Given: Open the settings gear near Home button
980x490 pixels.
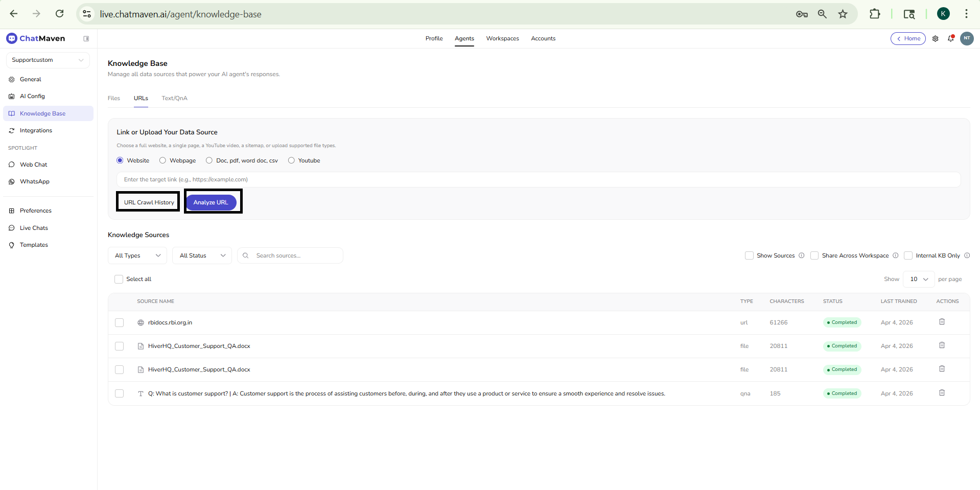Looking at the screenshot, I should pos(936,38).
